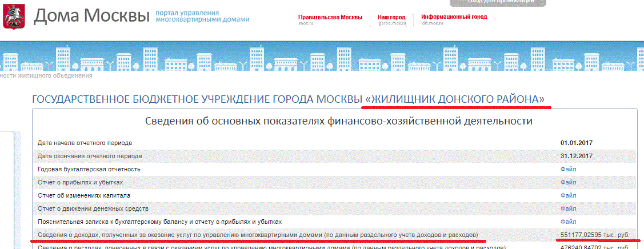
Task: Open the Правительство Москвы link
Action: click(x=330, y=17)
